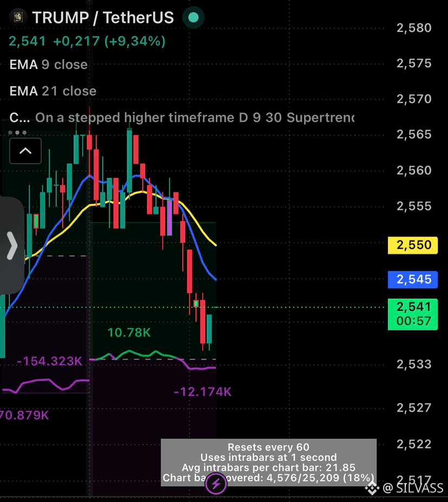Click the 2,527 price scale label
The height and width of the screenshot is (502, 448).
(x=414, y=408)
